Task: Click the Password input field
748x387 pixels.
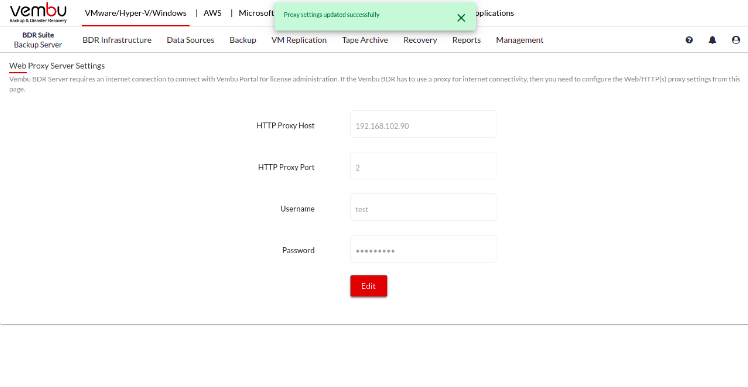Action: [x=423, y=249]
